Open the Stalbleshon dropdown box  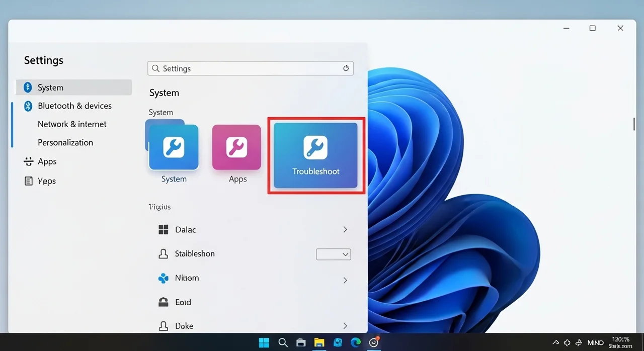point(333,254)
